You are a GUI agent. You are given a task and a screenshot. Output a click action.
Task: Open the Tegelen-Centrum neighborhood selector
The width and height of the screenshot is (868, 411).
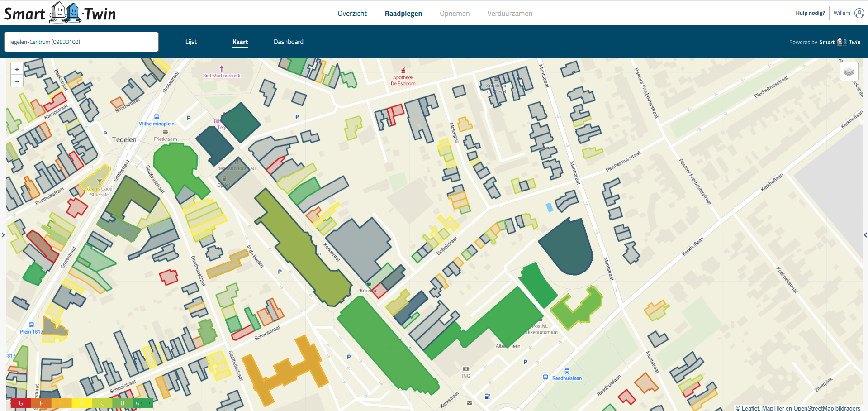[81, 42]
